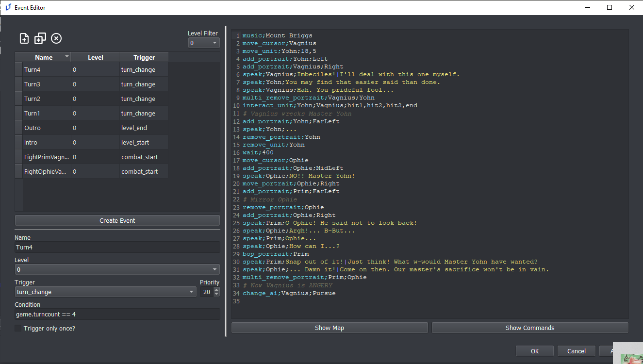This screenshot has width=643, height=364.
Task: Click script line 'music;Mount Briggs'
Action: [278, 35]
